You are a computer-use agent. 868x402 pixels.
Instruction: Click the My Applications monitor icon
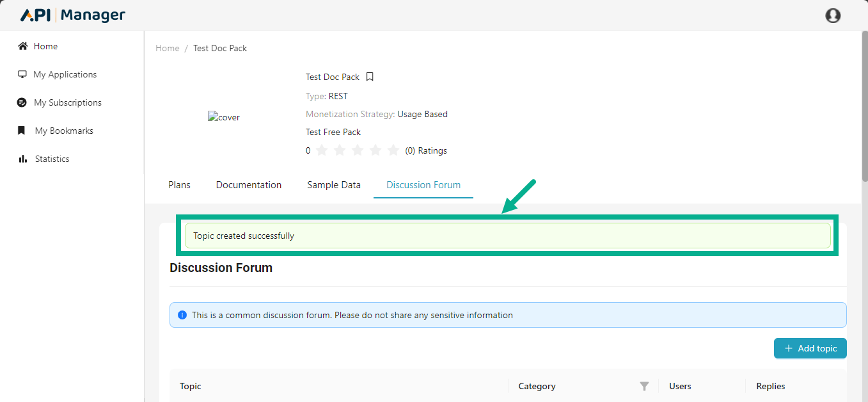pyautogui.click(x=23, y=74)
